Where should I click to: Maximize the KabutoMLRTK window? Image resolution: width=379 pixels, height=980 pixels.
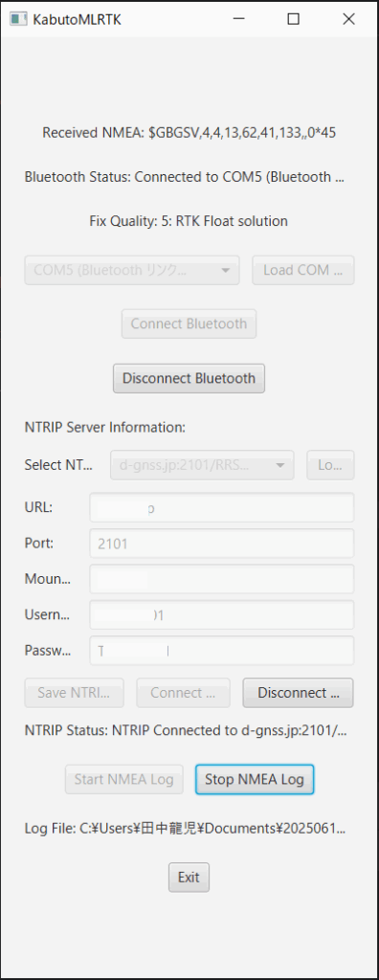click(x=293, y=19)
